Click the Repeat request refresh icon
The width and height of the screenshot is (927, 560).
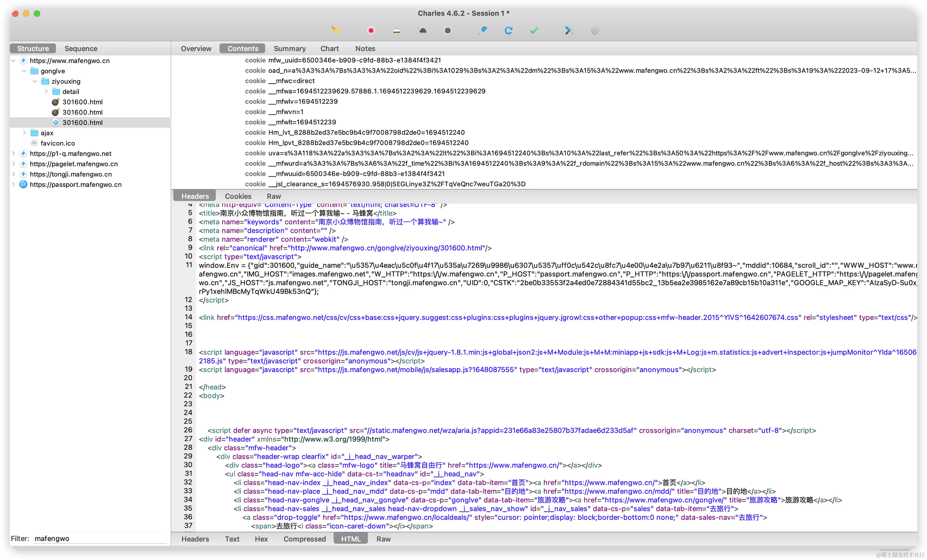coord(509,30)
